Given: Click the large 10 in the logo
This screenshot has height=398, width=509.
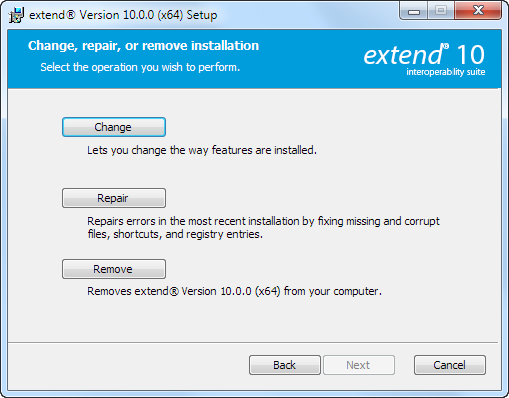Looking at the screenshot, I should click(x=470, y=54).
